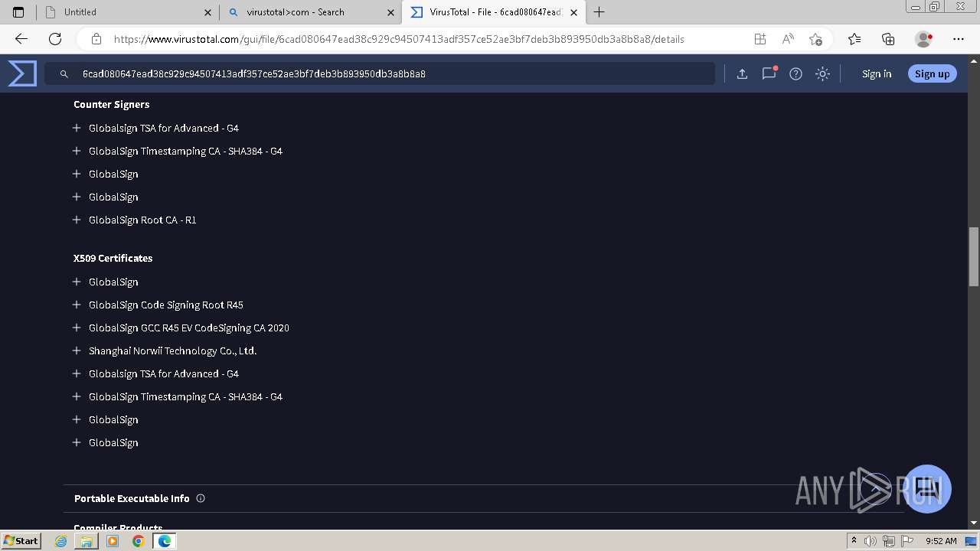Click the scrollbar down arrow
This screenshot has width=980, height=551.
[x=974, y=523]
